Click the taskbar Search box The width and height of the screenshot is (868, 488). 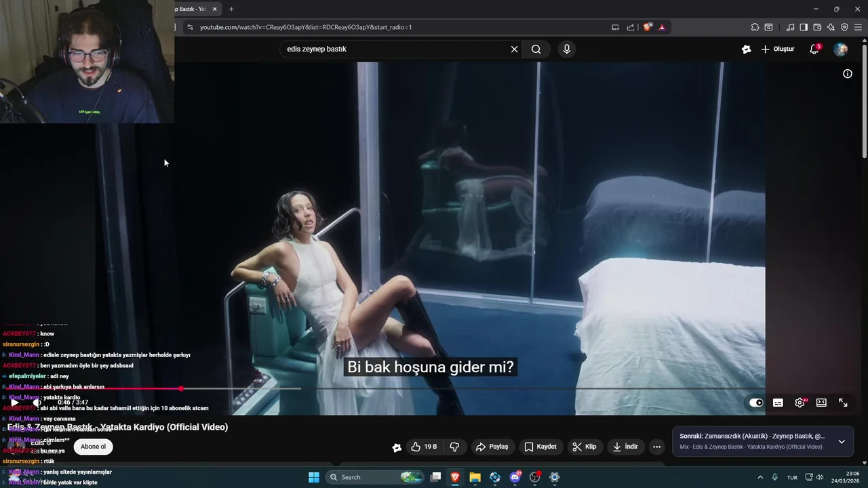click(376, 477)
